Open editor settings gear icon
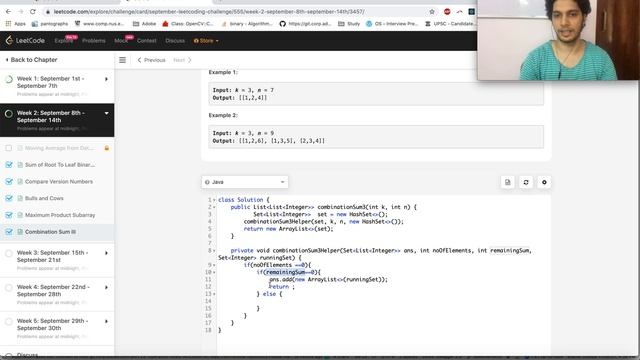The height and width of the screenshot is (360, 640). [544, 182]
